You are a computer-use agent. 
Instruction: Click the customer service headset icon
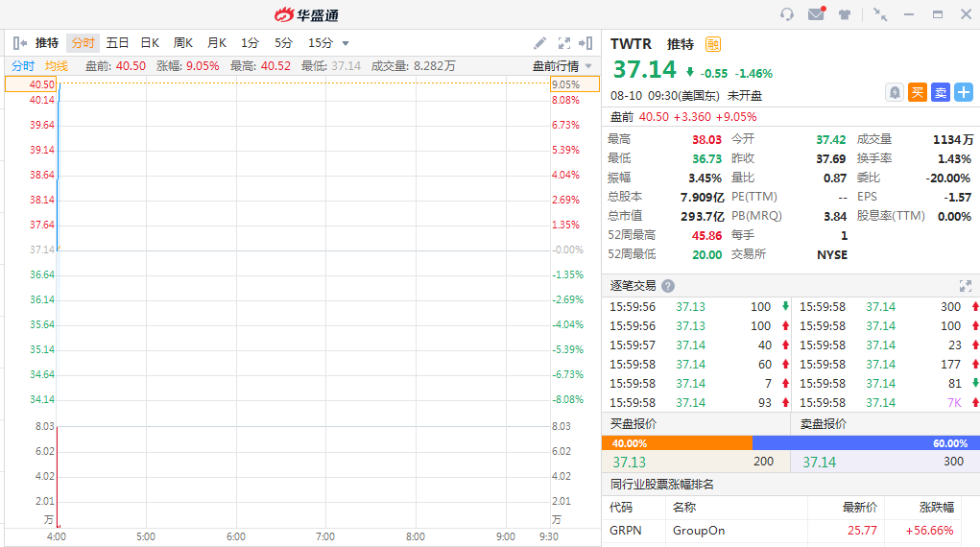pyautogui.click(x=787, y=14)
